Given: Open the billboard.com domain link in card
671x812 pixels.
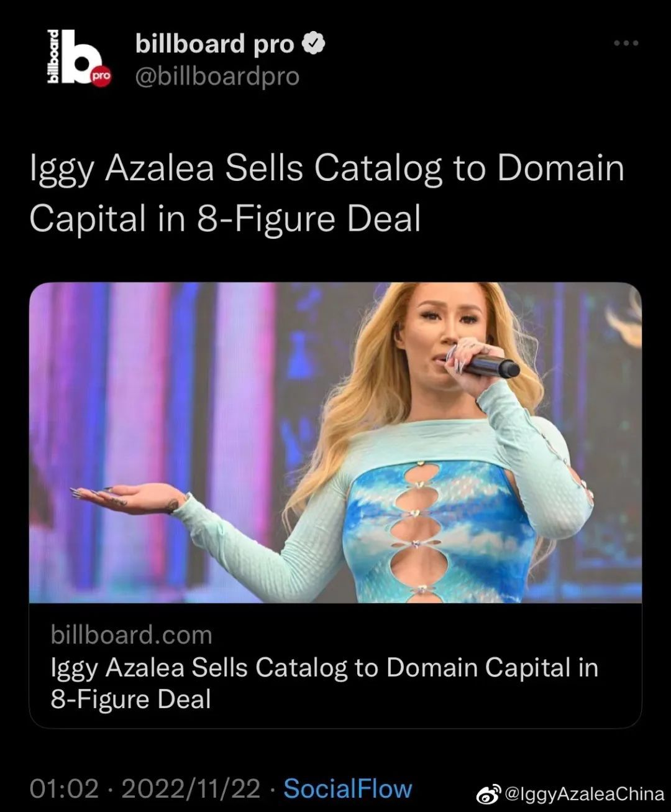Looking at the screenshot, I should 131,635.
